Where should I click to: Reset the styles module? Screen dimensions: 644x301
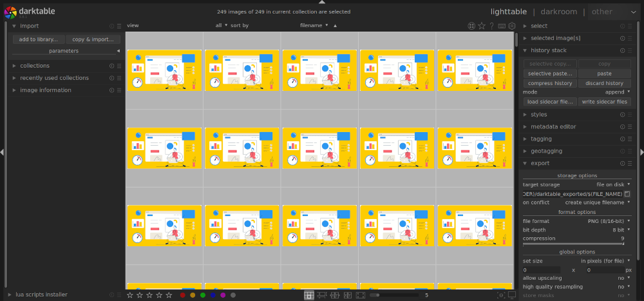click(x=622, y=114)
